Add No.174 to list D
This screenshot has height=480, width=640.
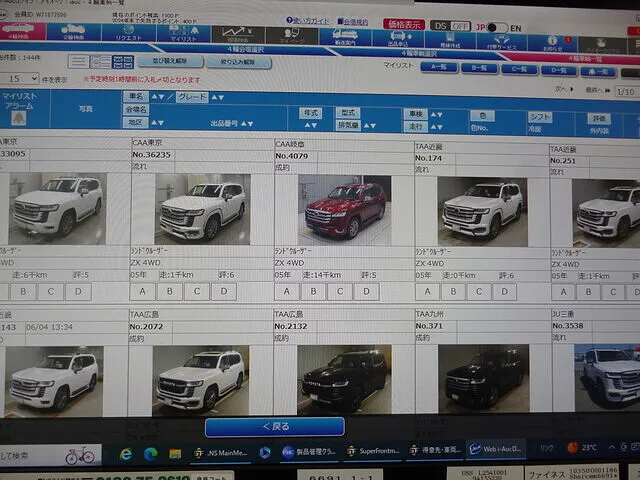pos(504,292)
